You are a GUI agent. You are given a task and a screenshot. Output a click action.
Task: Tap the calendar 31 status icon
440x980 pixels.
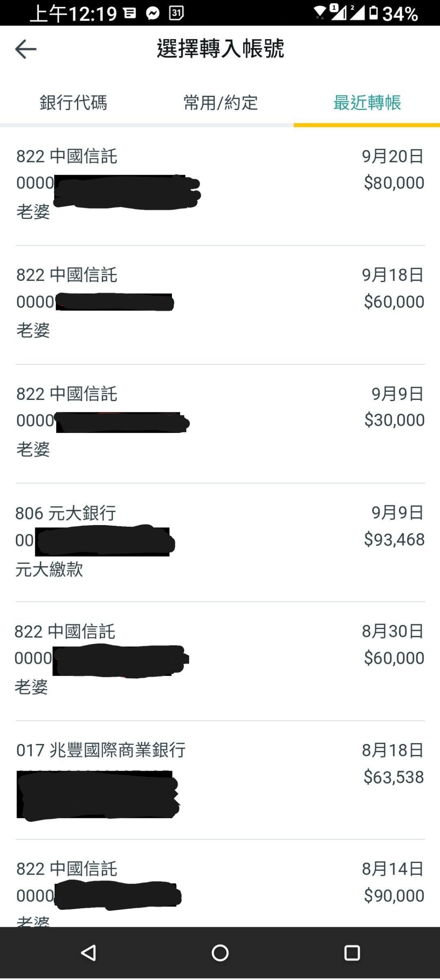coord(176,14)
